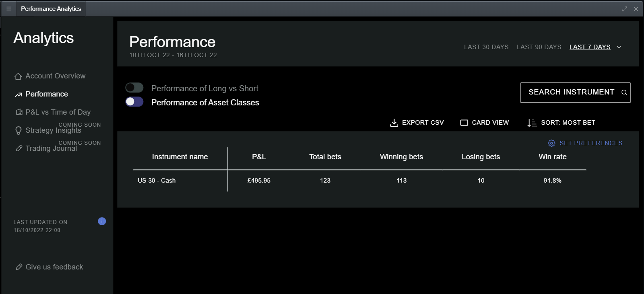Open P&L vs Time of Day page
This screenshot has height=294, width=644.
tap(58, 112)
